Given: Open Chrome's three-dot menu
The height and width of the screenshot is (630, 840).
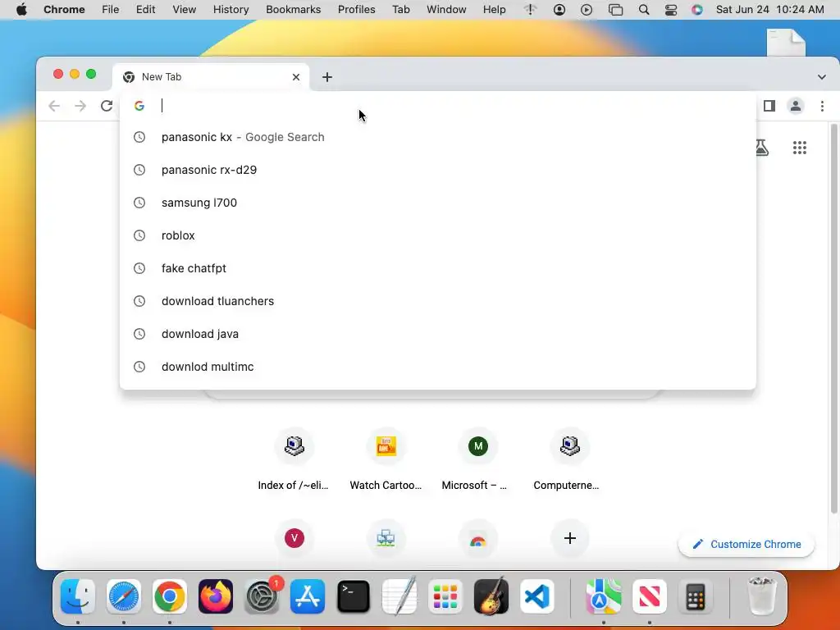Looking at the screenshot, I should click(x=822, y=106).
